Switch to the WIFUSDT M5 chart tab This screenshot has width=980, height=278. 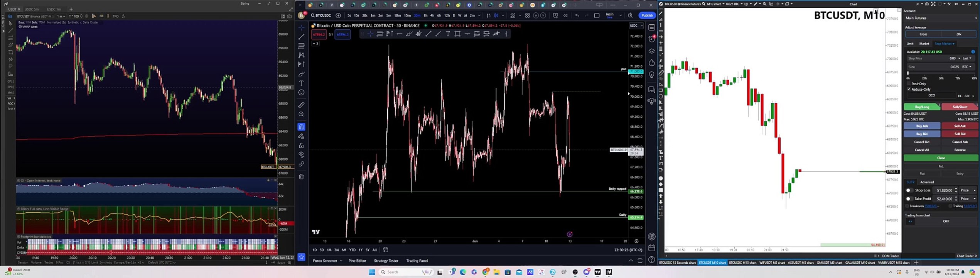point(772,263)
